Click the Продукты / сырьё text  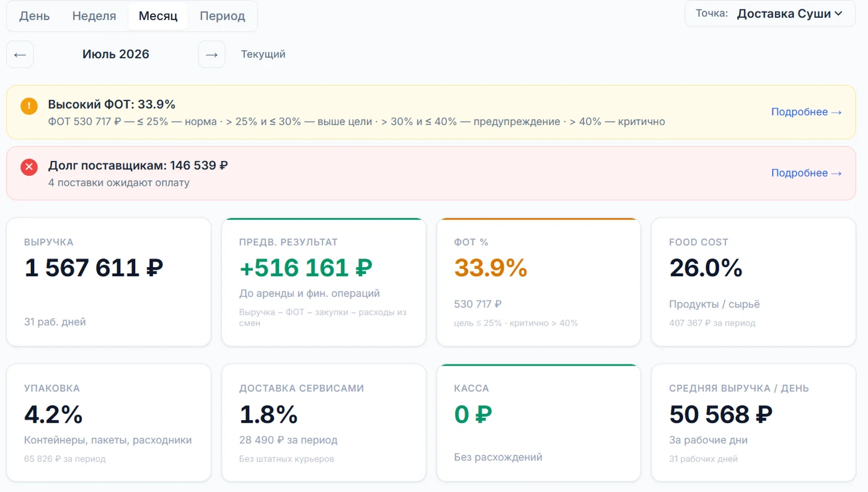pos(714,304)
